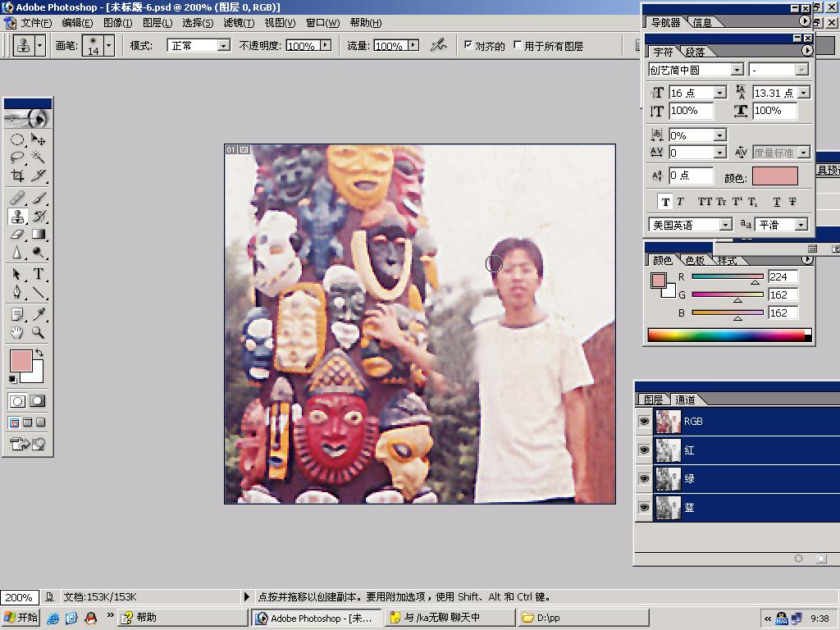Switch to the 图层 panel tab
Screen dimensions: 840x630
(653, 399)
